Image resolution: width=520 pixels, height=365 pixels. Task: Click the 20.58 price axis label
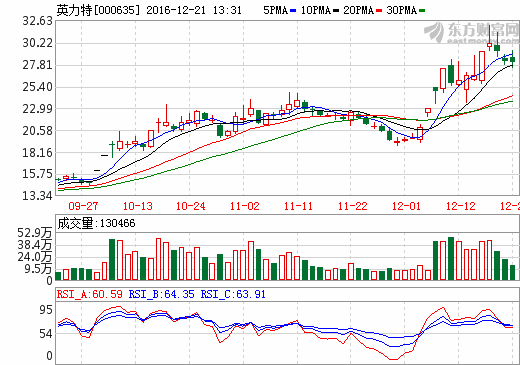coord(37,131)
